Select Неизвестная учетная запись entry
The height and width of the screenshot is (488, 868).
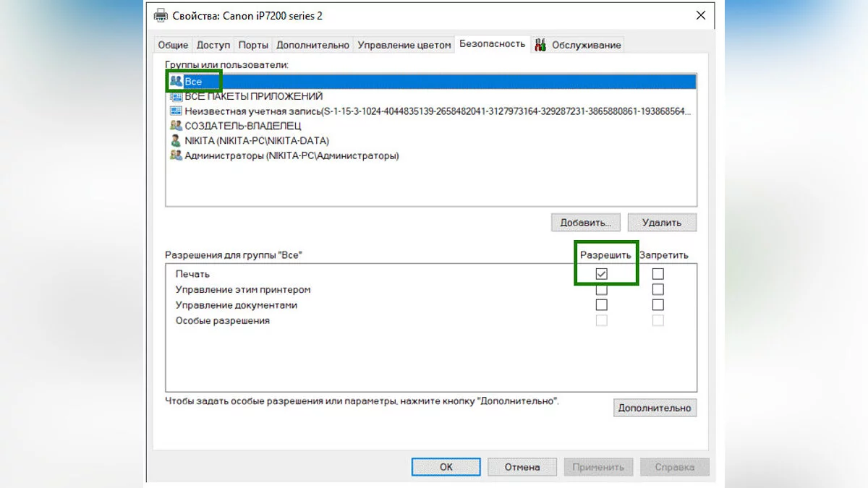tap(431, 111)
